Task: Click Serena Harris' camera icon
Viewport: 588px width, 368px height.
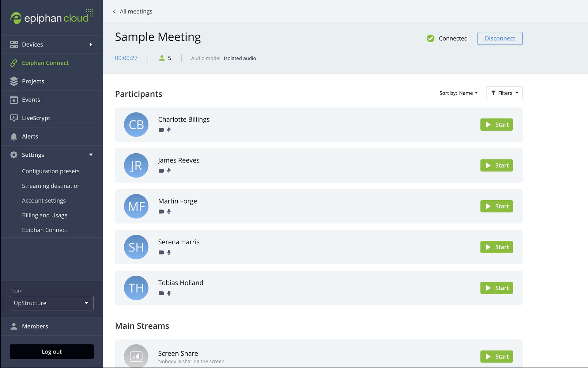Action: click(x=161, y=252)
